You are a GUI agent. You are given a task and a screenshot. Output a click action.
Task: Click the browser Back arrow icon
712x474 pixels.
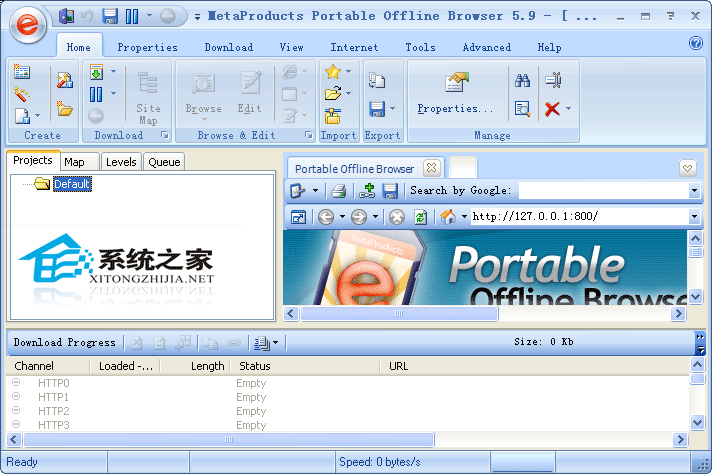pyautogui.click(x=326, y=217)
